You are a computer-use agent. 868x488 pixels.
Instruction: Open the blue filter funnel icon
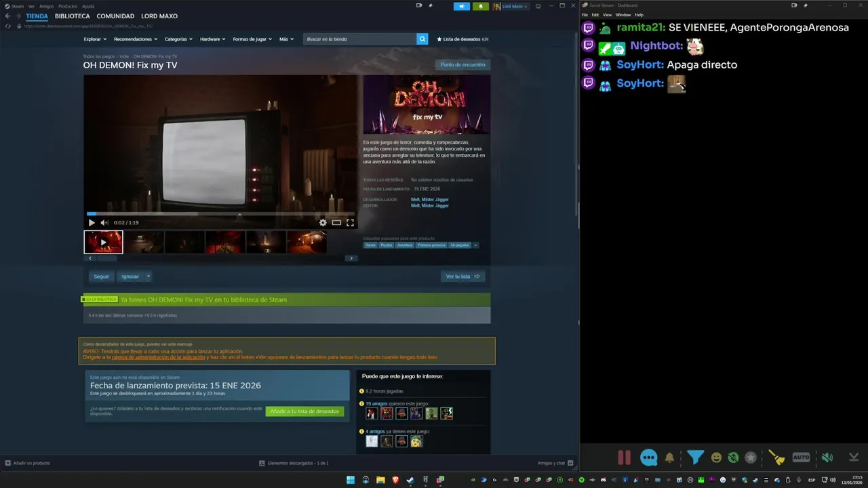[x=695, y=457]
